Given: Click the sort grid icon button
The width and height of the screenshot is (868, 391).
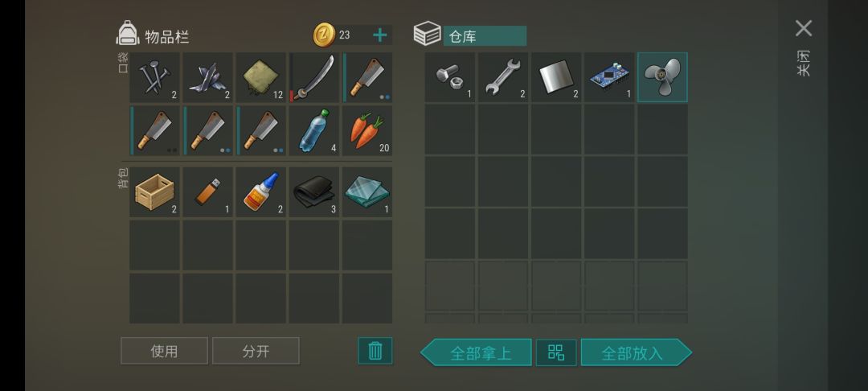Looking at the screenshot, I should [x=556, y=353].
